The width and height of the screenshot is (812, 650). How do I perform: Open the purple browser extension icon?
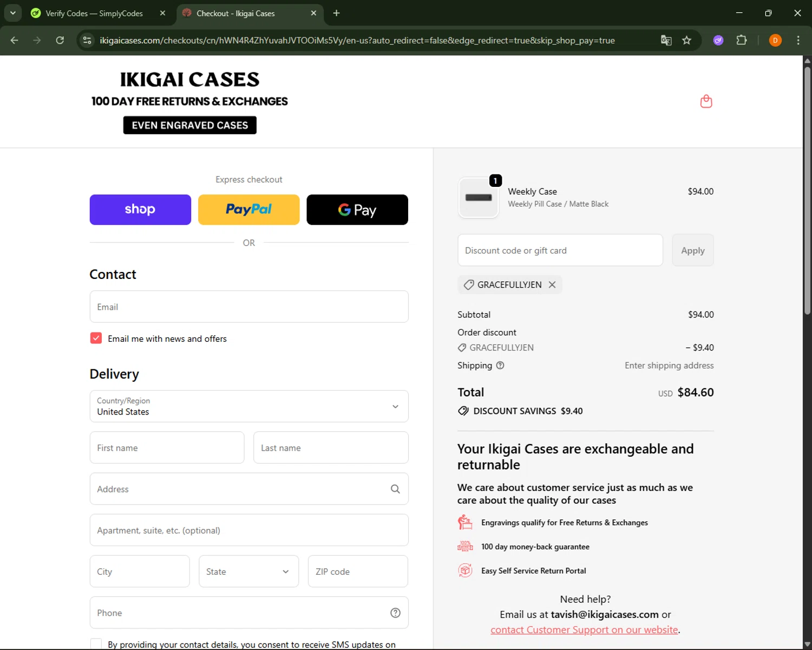[718, 40]
